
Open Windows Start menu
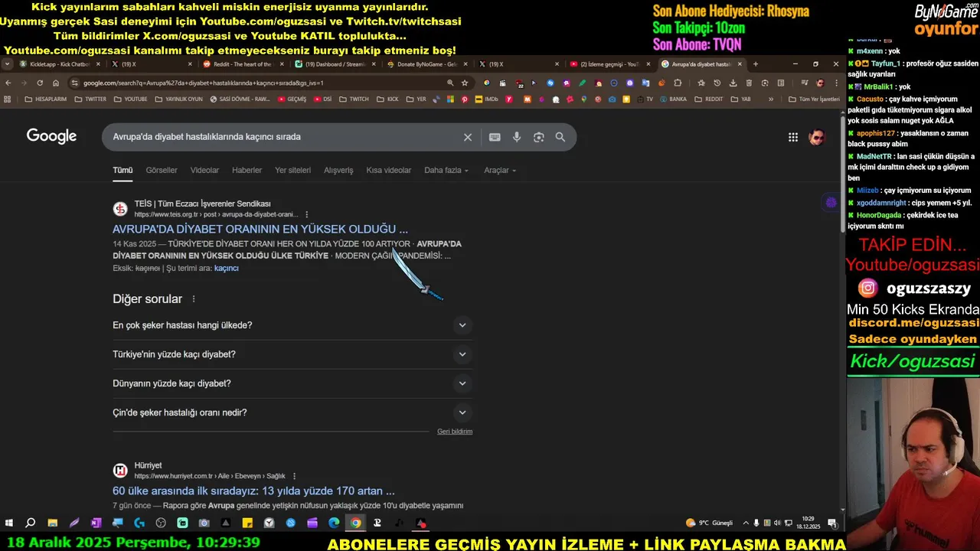9,523
